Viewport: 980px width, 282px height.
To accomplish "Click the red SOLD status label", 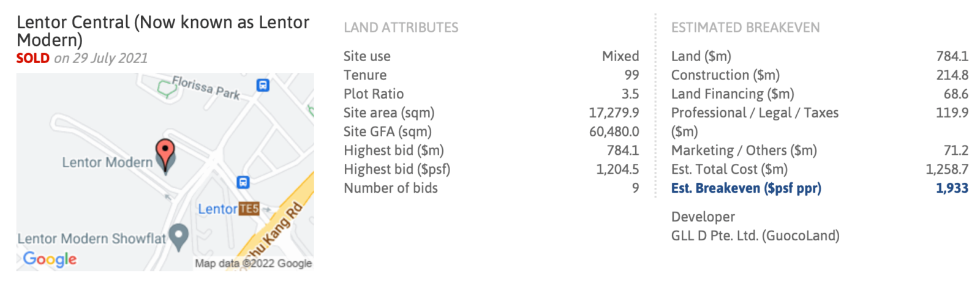I will pos(33,58).
